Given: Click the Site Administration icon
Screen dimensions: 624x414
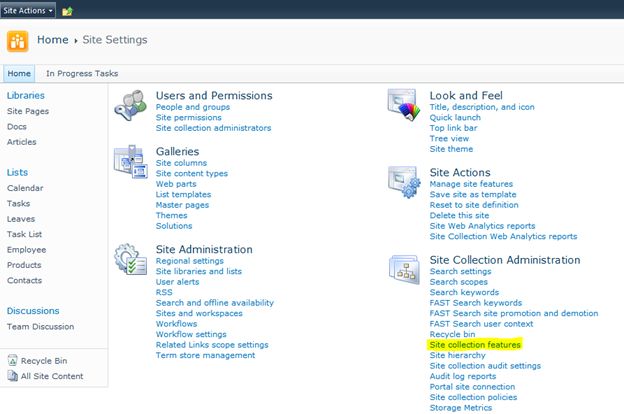Looking at the screenshot, I should (130, 259).
